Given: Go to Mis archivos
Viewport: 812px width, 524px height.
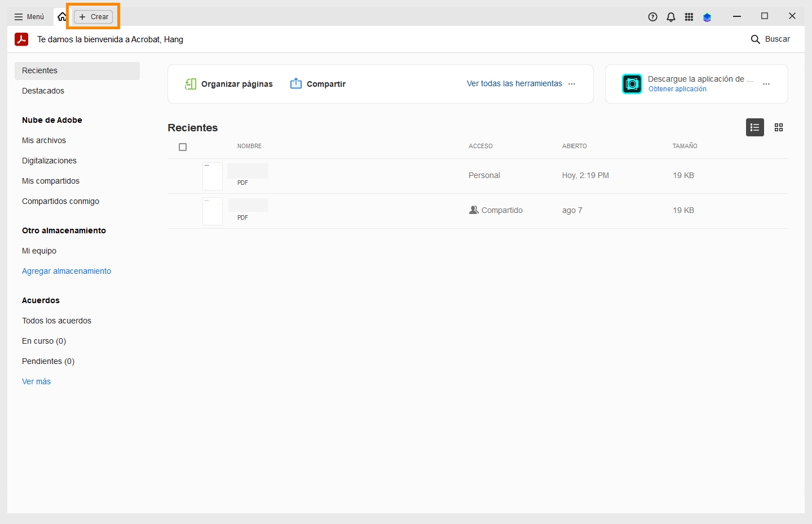Looking at the screenshot, I should [x=44, y=140].
